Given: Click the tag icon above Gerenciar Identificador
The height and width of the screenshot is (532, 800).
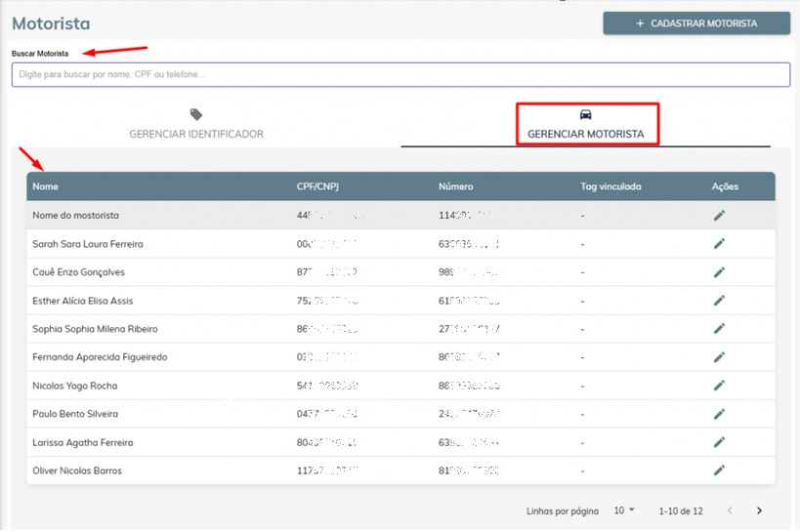Looking at the screenshot, I should click(x=196, y=114).
